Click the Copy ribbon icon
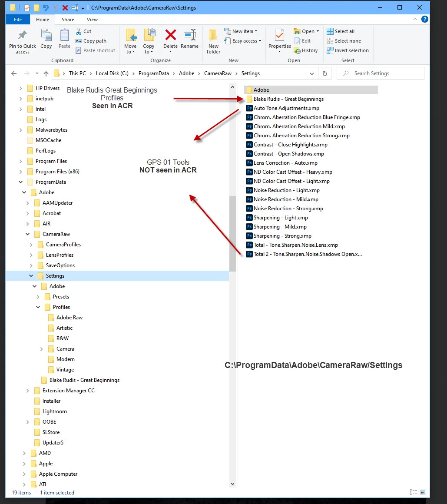 coord(46,39)
